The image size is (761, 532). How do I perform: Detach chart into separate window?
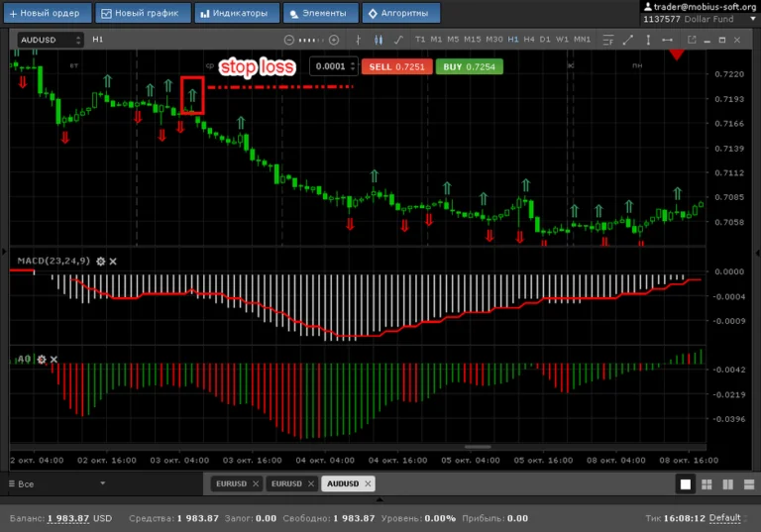[692, 40]
